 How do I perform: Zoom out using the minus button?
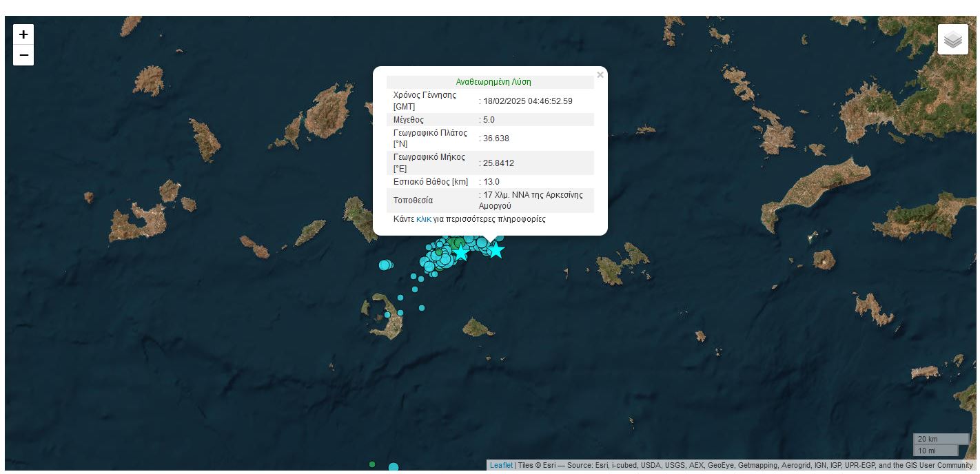[23, 55]
